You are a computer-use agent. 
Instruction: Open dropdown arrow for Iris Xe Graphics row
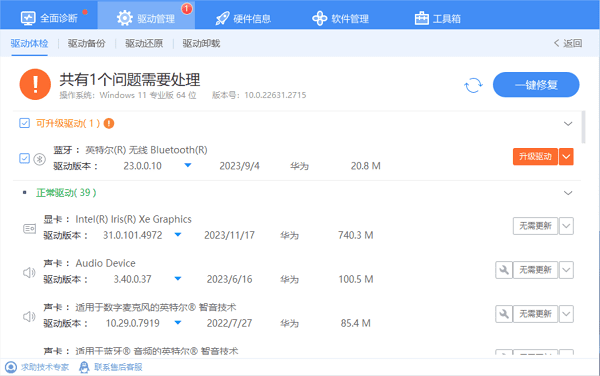[566, 226]
